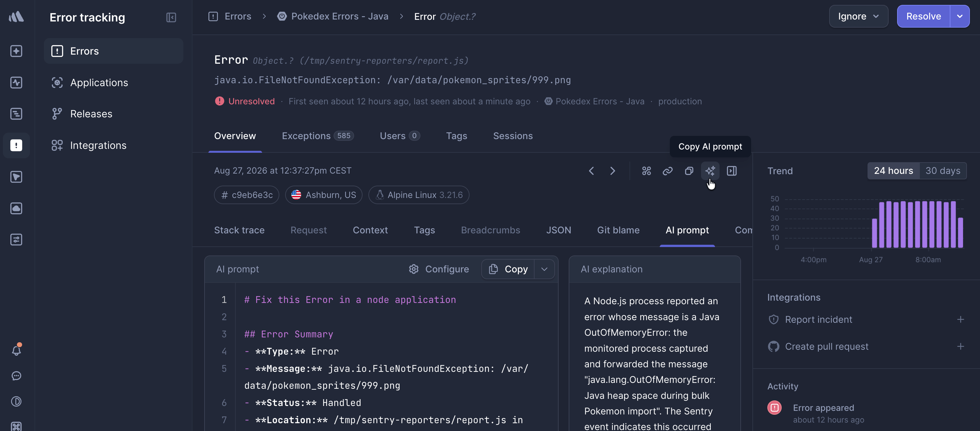
Task: Click the Alpine Linux 3.21.6 chip
Action: coord(418,195)
